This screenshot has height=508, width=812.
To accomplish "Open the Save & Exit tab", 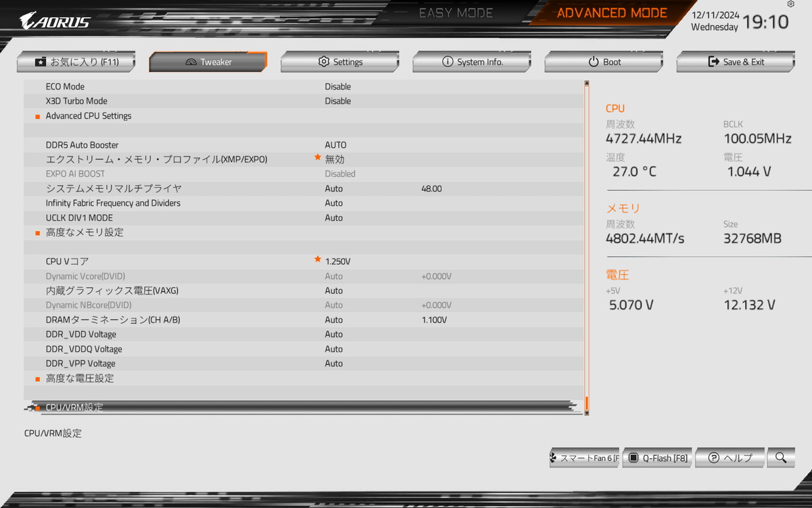I will coord(736,62).
